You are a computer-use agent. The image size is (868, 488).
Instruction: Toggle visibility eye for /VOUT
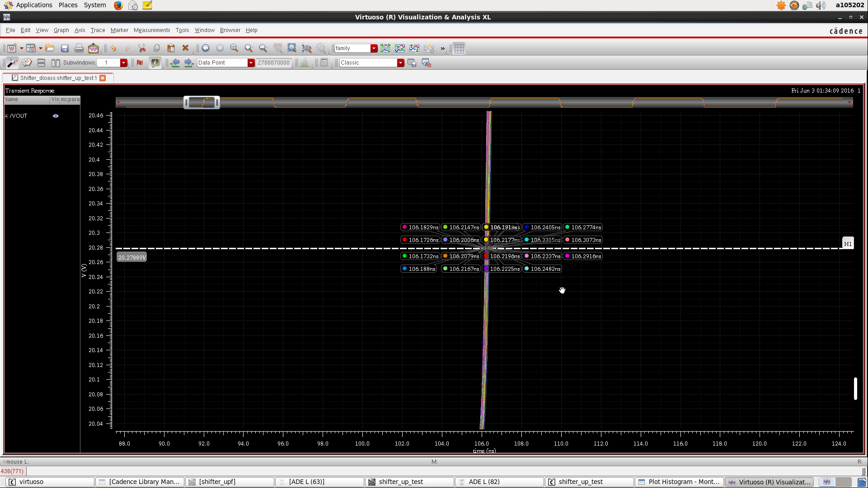click(56, 116)
